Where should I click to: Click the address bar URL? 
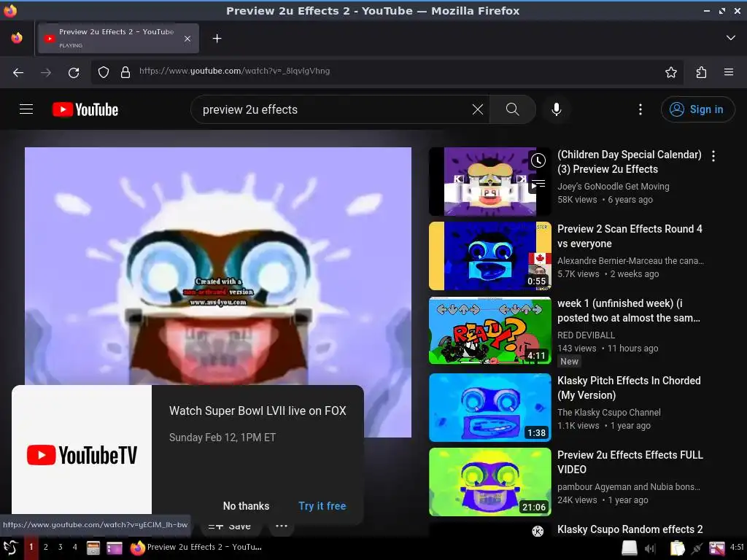tap(234, 71)
